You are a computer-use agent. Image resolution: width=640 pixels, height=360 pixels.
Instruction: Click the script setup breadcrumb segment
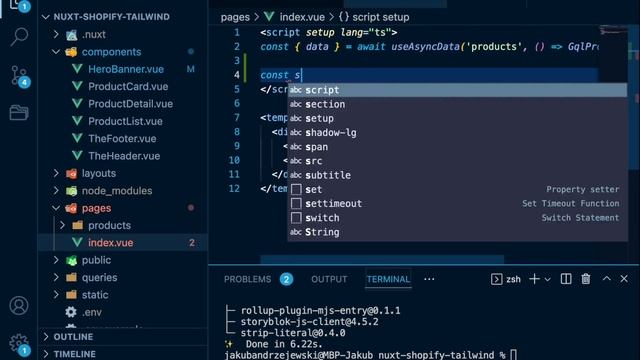click(380, 17)
